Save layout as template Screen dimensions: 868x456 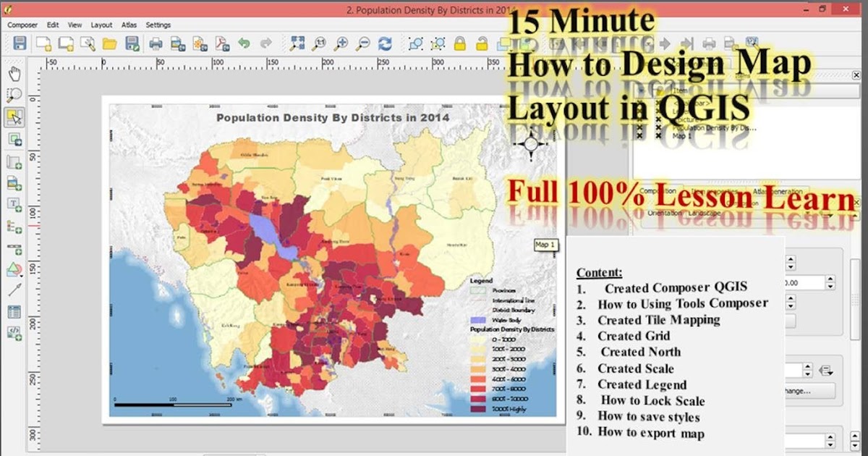[x=132, y=43]
